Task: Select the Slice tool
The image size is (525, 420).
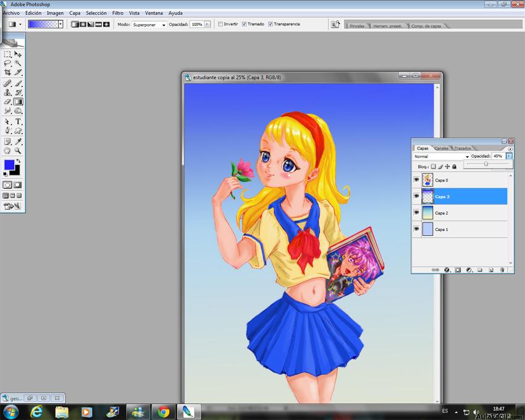Action: click(x=18, y=72)
